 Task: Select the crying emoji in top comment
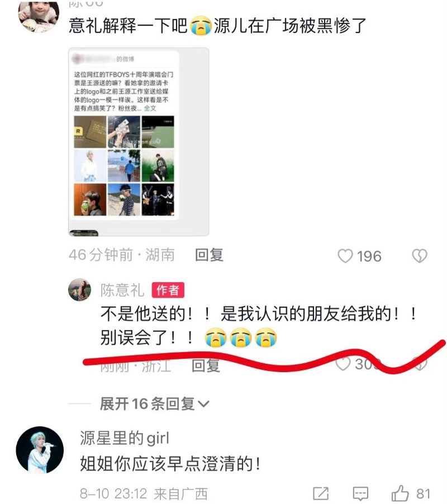point(201,26)
